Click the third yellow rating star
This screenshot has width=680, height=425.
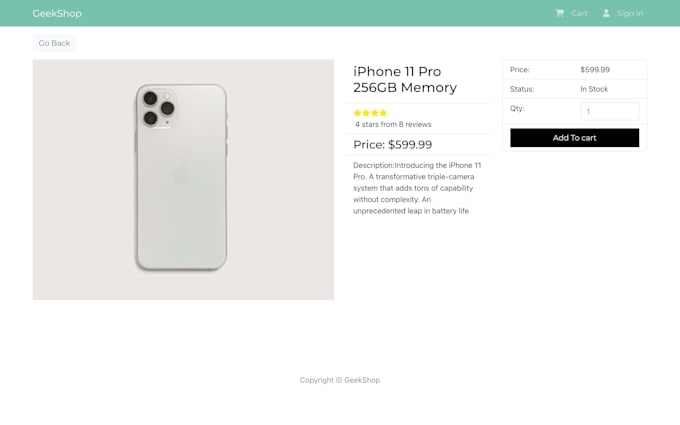tap(375, 113)
